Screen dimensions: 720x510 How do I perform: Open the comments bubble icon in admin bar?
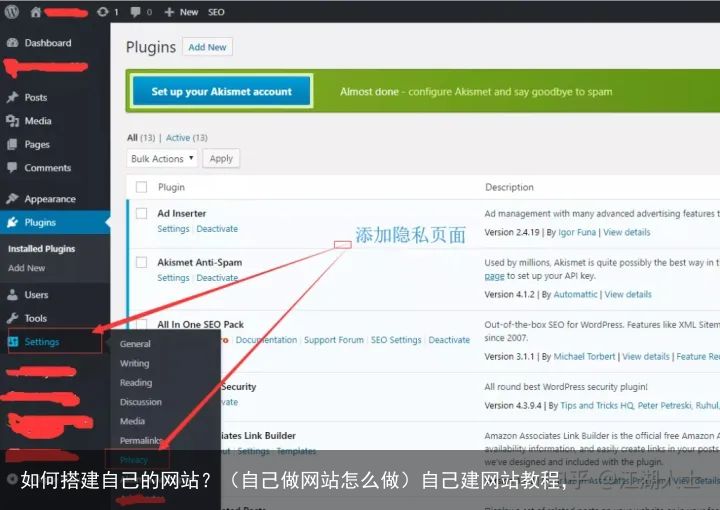[x=135, y=12]
